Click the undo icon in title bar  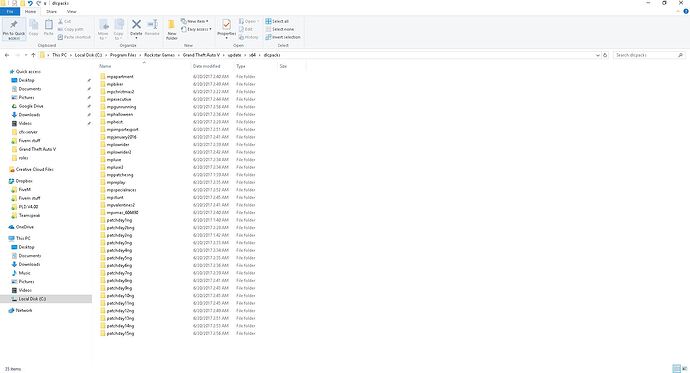click(30, 3)
